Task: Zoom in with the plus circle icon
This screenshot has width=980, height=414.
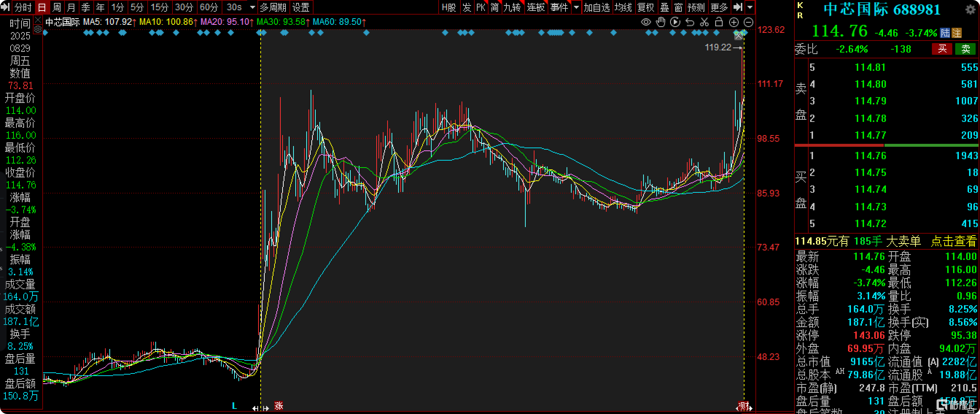Action: [734, 22]
